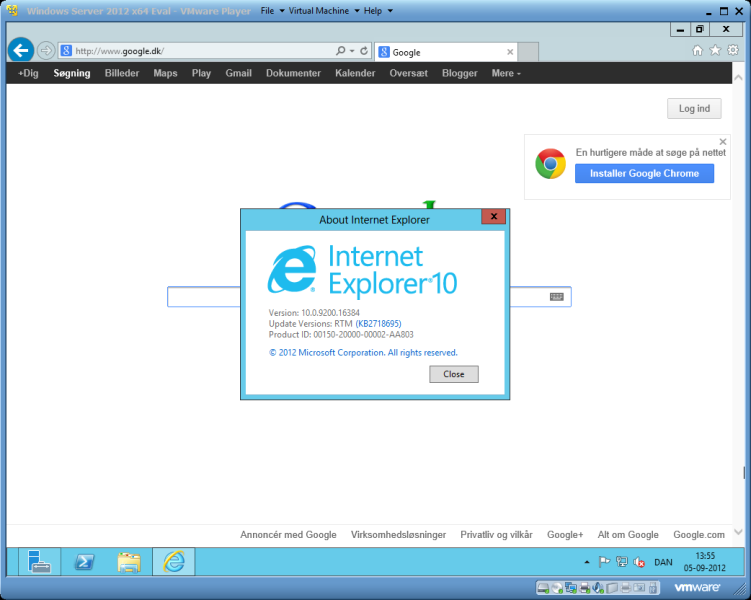Go back with the blue Back arrow
The width and height of the screenshot is (751, 600).
coord(21,50)
